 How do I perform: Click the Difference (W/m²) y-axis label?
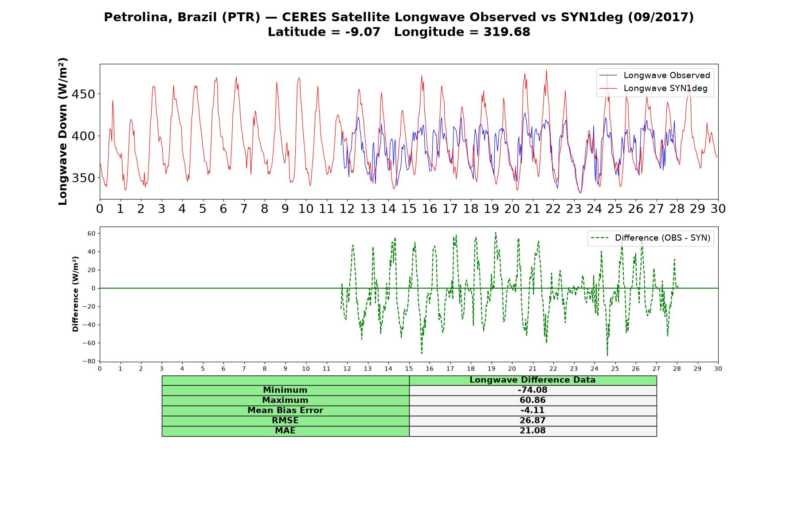[75, 294]
